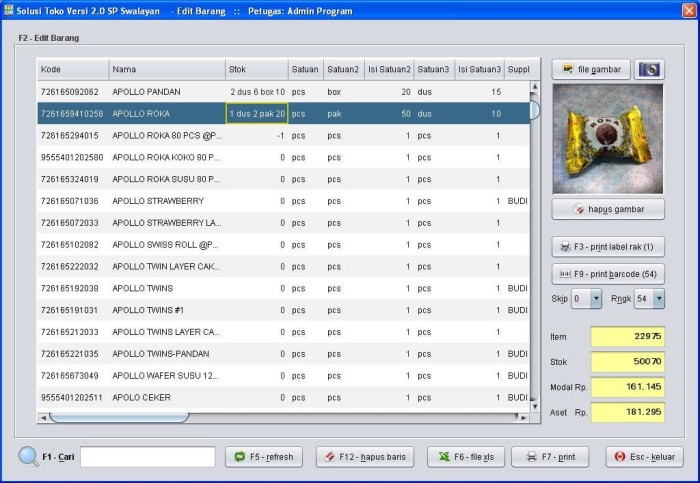Select the APOLO CEKER row

coord(283,398)
